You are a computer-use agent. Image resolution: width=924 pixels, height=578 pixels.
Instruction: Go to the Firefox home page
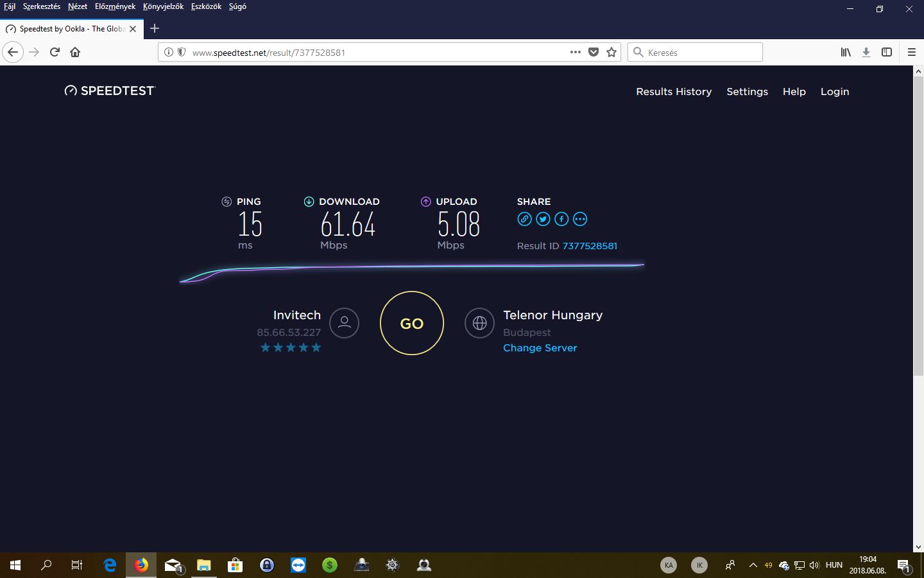point(75,52)
